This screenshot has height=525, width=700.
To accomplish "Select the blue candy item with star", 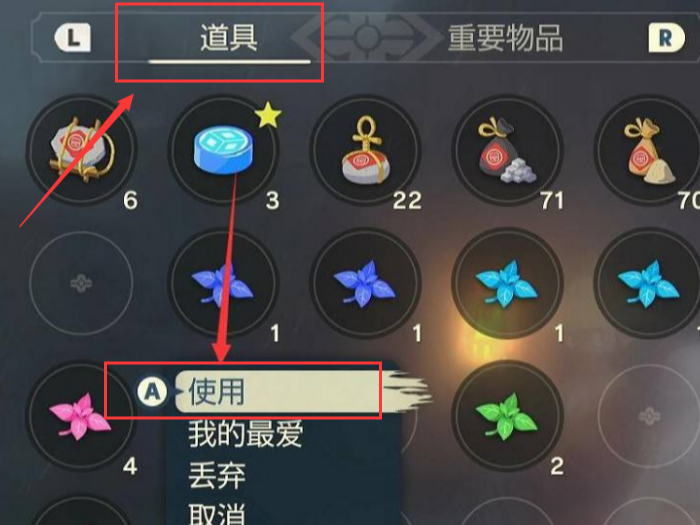I will click(x=223, y=150).
